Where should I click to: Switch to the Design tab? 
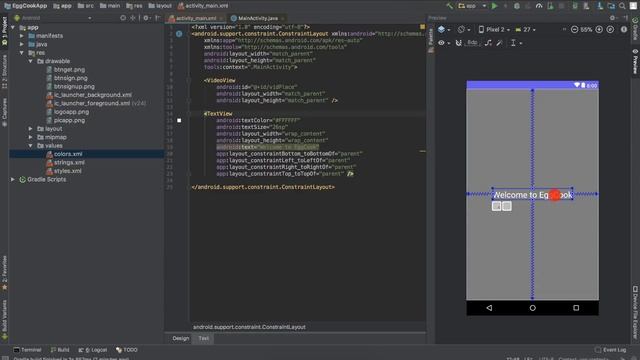pos(180,338)
